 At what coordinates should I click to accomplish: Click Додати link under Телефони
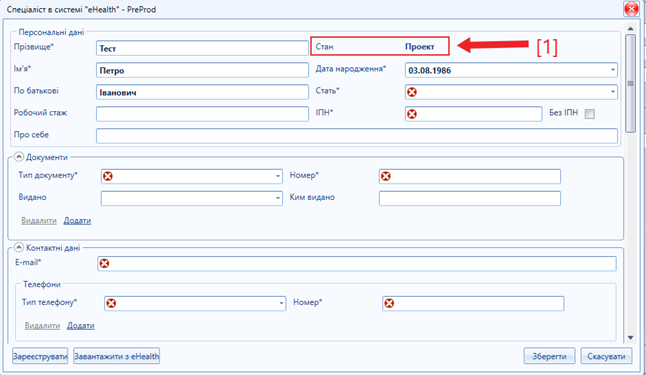81,326
